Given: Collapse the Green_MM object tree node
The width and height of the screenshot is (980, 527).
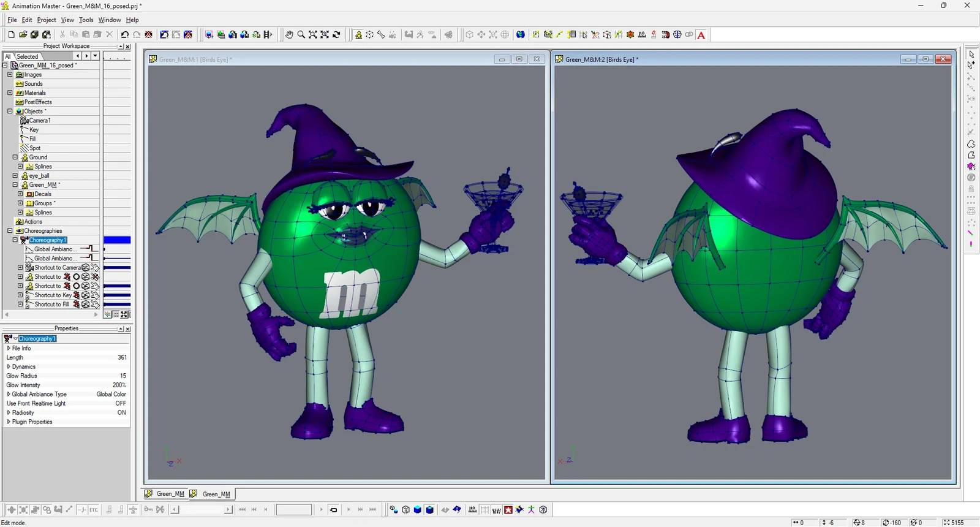Looking at the screenshot, I should tap(15, 185).
